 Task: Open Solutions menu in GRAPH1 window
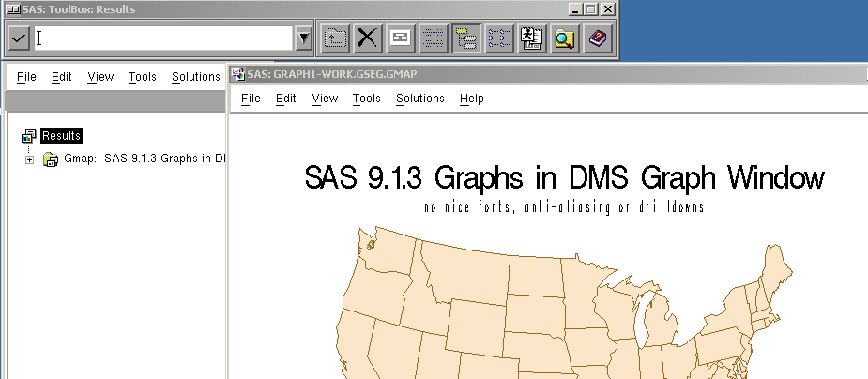coord(420,99)
